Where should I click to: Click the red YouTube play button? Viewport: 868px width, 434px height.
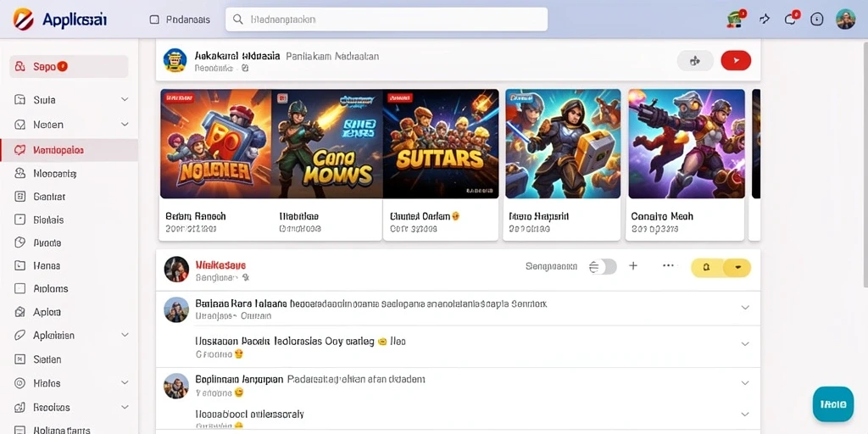pos(736,60)
